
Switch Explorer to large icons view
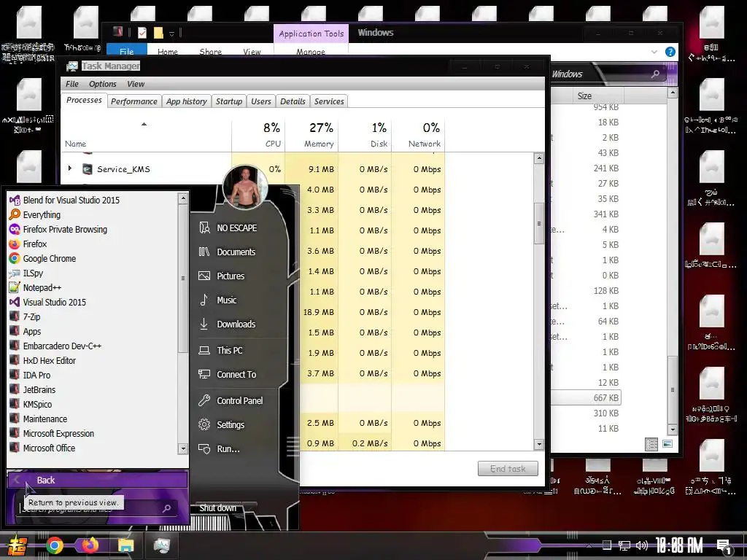coord(667,444)
